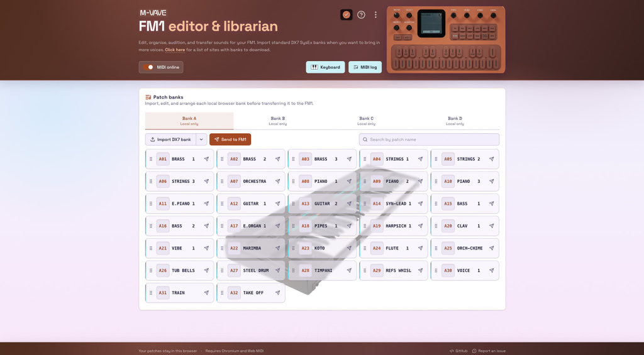This screenshot has width=644, height=355.
Task: Select the A13 GUITAR 2 patch
Action: pyautogui.click(x=322, y=204)
